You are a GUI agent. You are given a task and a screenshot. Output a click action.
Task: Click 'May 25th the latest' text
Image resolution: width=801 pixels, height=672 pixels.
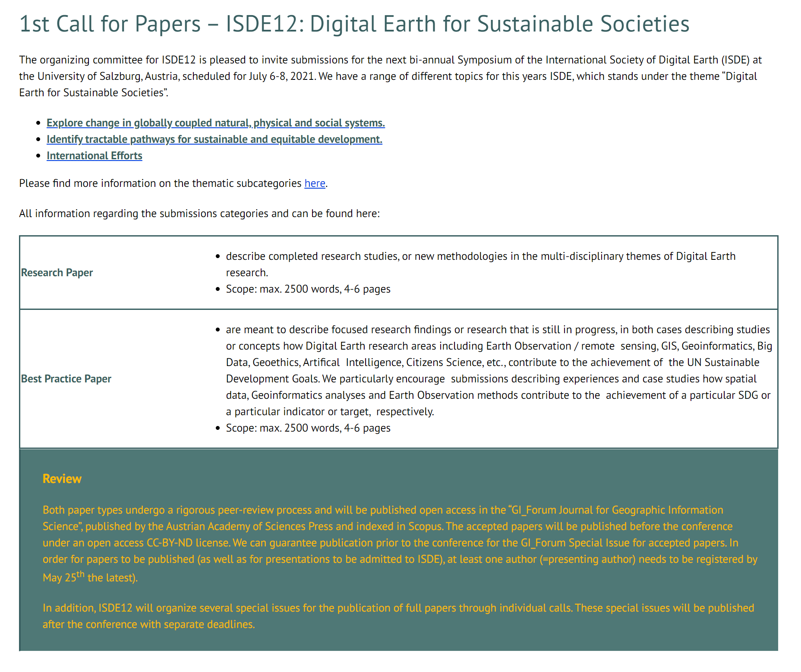(x=90, y=577)
